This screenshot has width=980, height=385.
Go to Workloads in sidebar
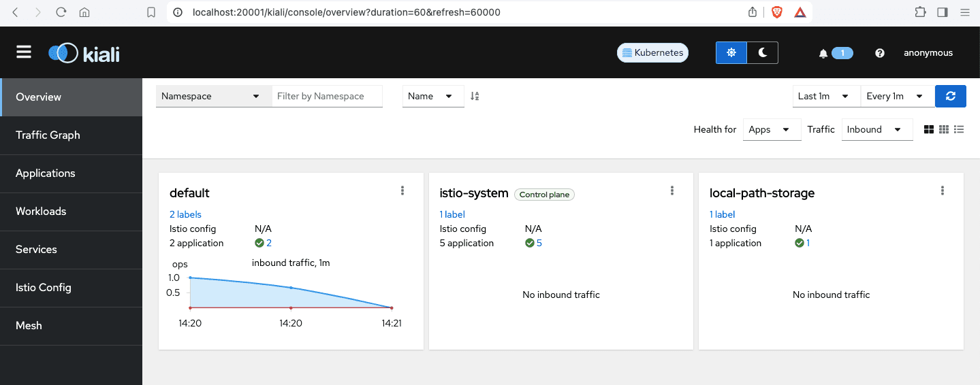click(x=72, y=211)
